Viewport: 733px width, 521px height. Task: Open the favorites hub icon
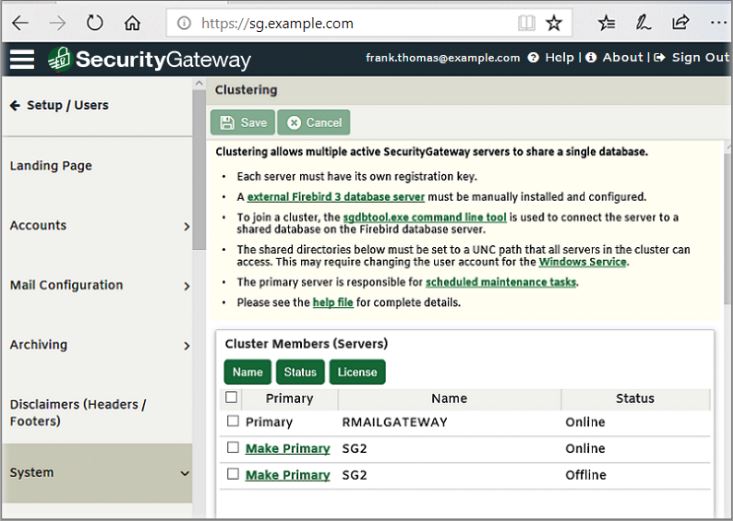(x=606, y=22)
